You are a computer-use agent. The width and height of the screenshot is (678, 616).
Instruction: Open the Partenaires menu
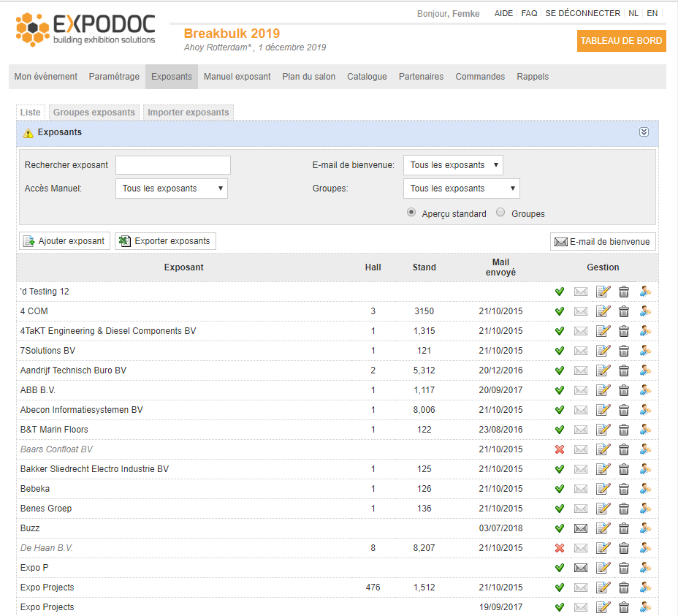click(x=421, y=77)
